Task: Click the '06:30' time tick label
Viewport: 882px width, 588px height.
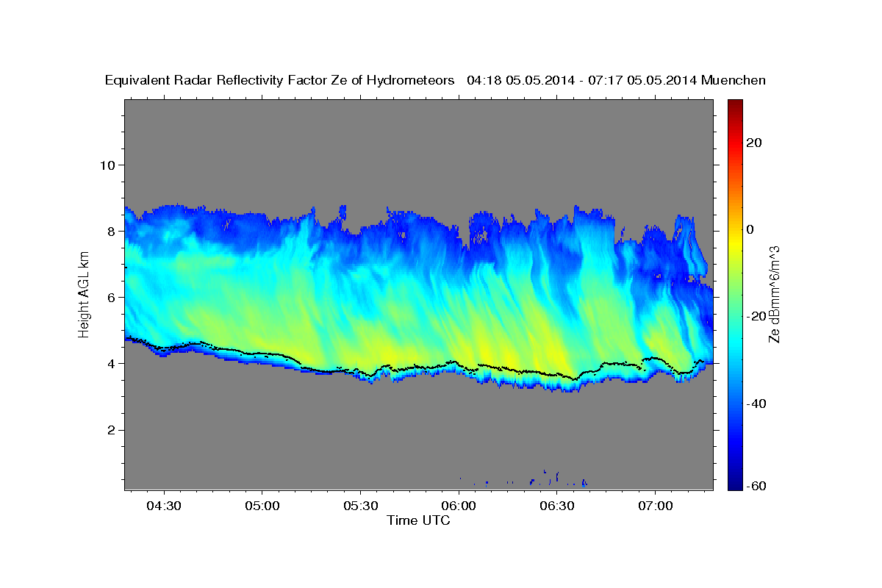Action: click(x=556, y=506)
